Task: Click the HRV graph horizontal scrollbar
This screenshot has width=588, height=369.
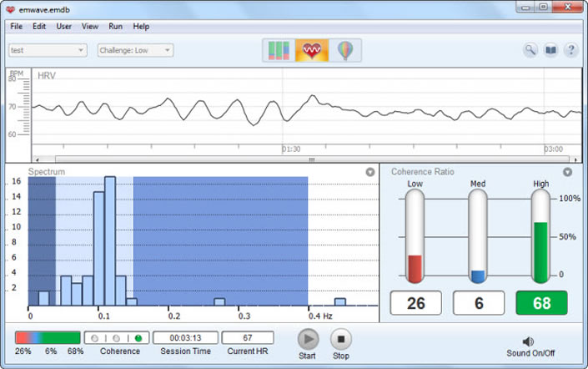Action: click(x=310, y=159)
